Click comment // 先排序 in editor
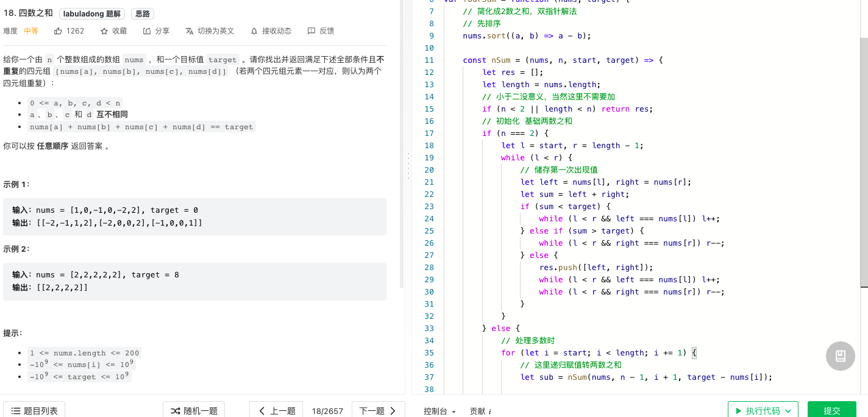This screenshot has width=868, height=417. (482, 24)
